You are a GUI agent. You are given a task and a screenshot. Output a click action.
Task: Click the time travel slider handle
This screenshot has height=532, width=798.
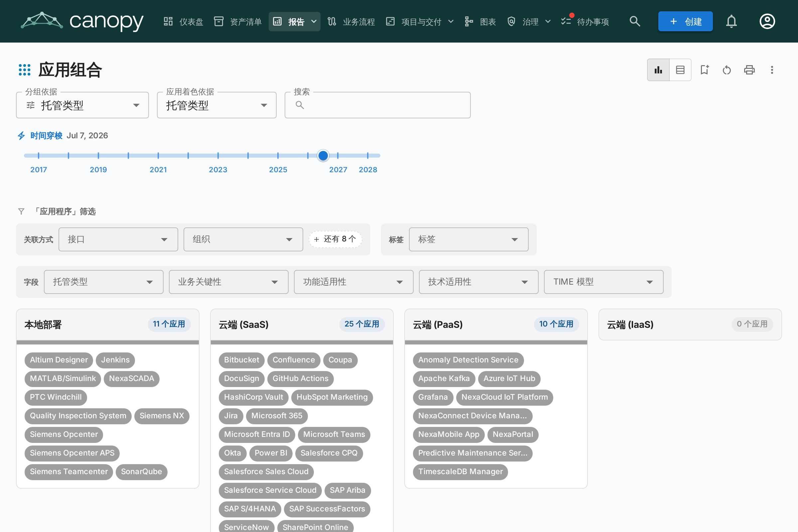tap(323, 155)
